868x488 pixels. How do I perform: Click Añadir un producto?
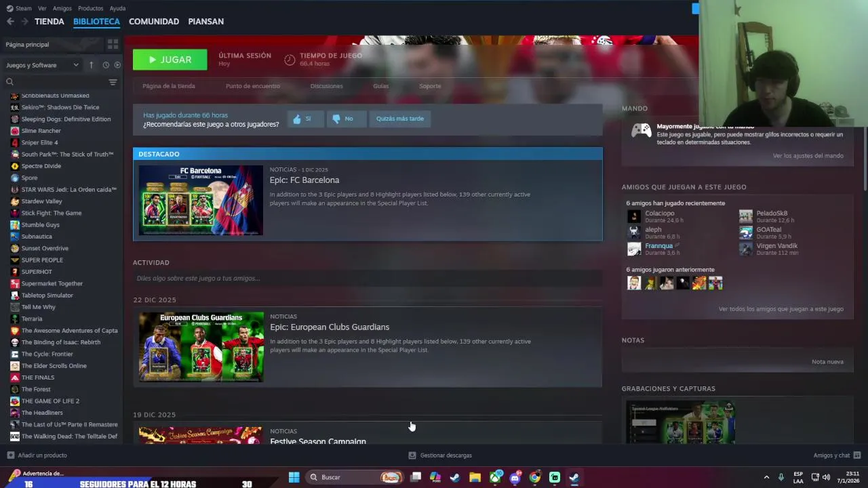point(37,455)
